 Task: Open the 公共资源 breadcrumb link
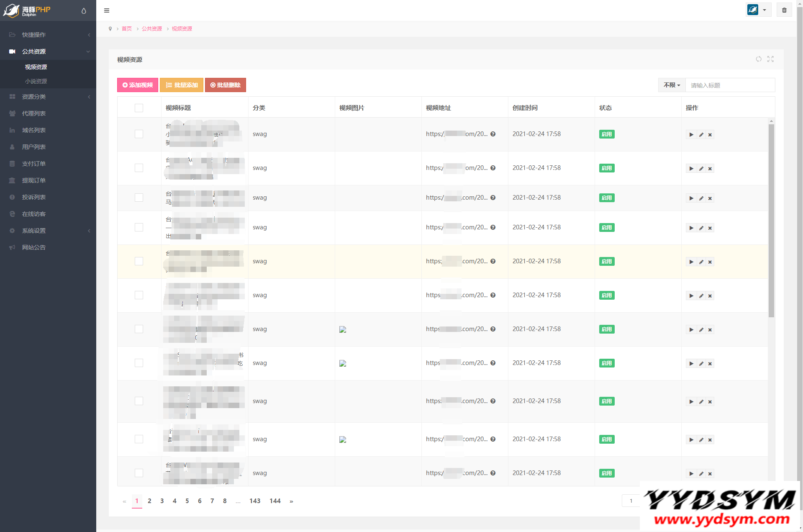(152, 29)
